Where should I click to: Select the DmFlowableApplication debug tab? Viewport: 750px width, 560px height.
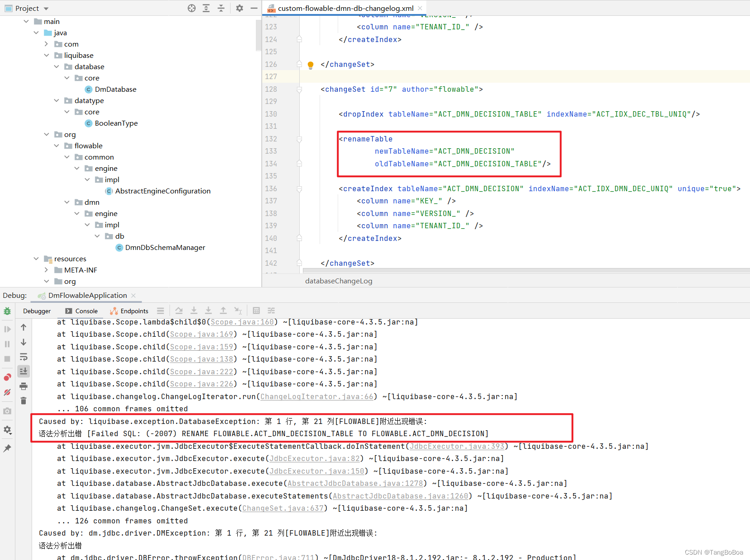click(x=87, y=296)
